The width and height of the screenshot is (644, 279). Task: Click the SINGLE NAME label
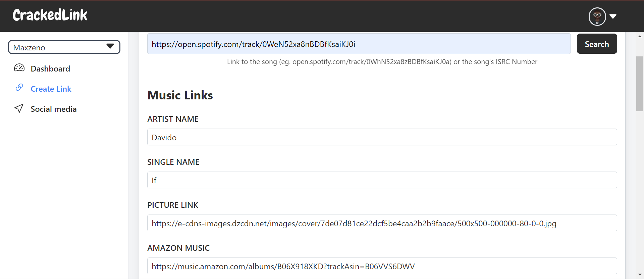173,162
